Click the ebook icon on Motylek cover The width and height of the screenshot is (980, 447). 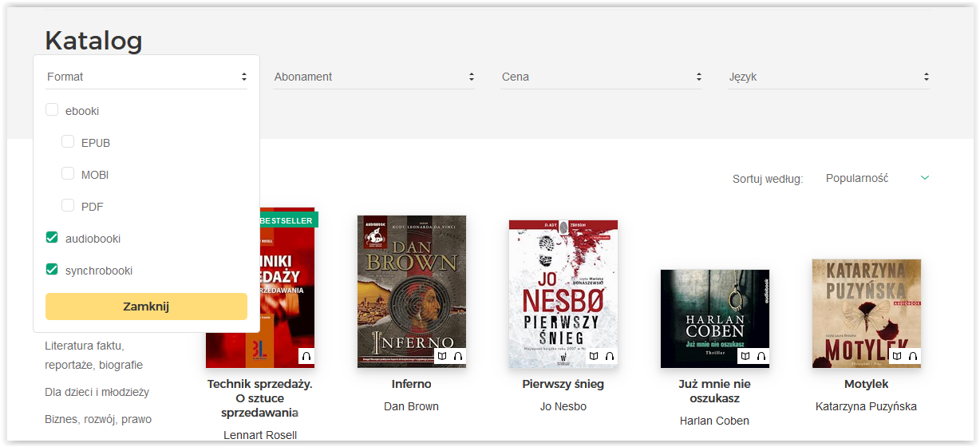pyautogui.click(x=897, y=356)
